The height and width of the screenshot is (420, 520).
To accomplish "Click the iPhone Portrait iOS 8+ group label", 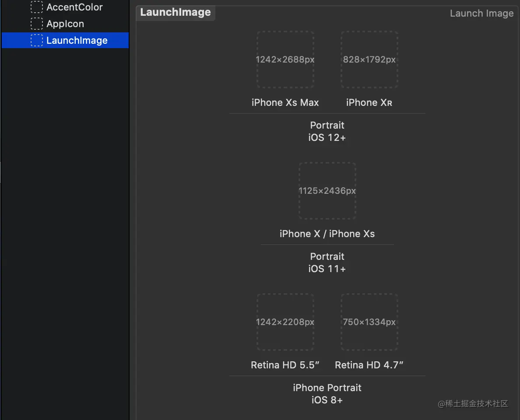I will 327,394.
